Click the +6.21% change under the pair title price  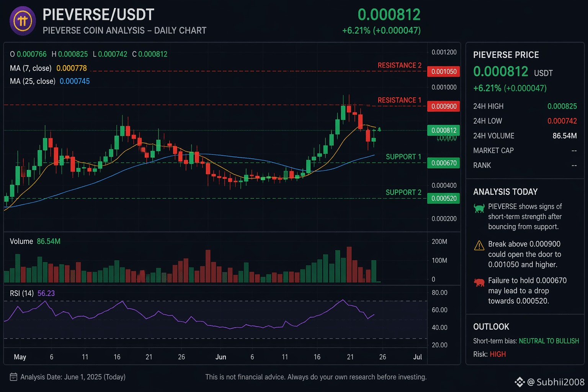tap(381, 31)
